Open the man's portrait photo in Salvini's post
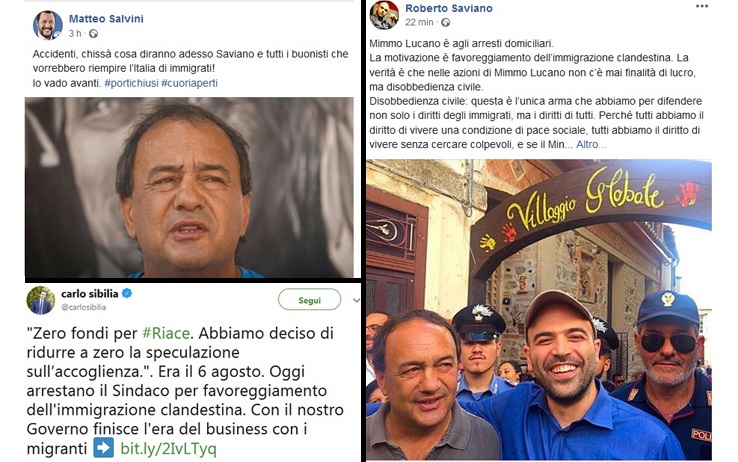This screenshot has width=738, height=462. pyautogui.click(x=189, y=187)
